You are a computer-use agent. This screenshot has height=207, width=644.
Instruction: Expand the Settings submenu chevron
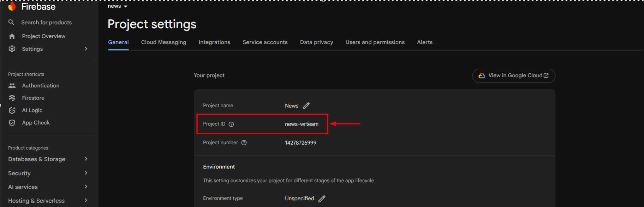pyautogui.click(x=86, y=49)
